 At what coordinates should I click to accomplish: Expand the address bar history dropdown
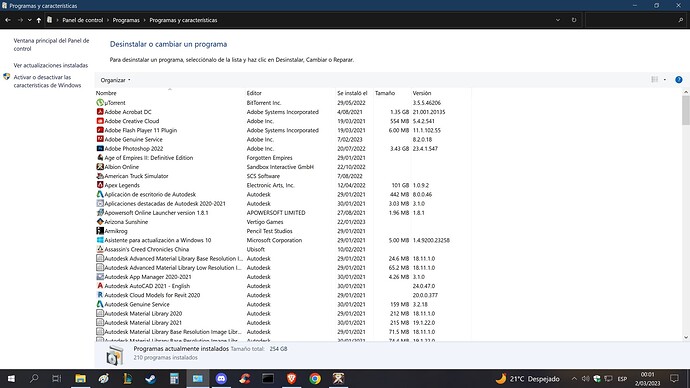point(558,20)
